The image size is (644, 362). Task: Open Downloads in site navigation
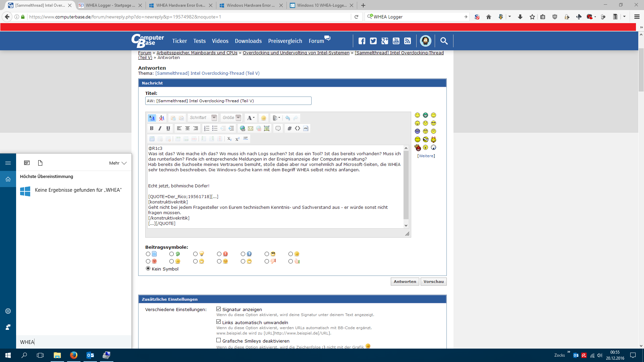248,41
